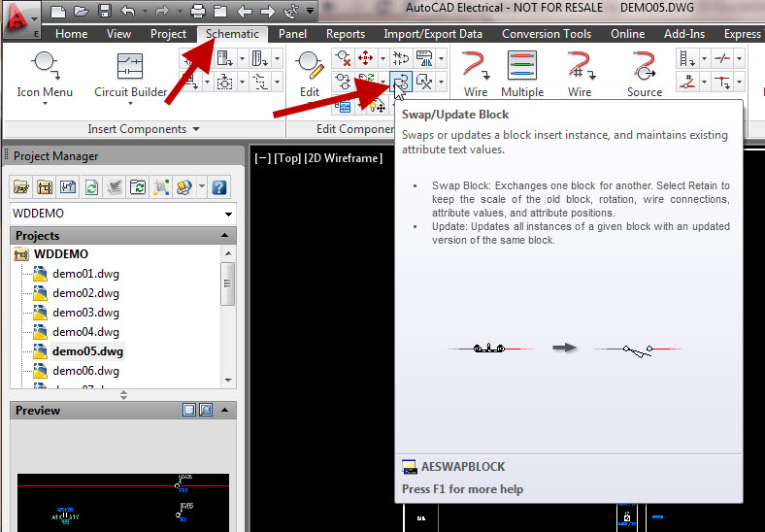Click the New drawing icon in Quick Access
Viewport: 765px width, 532px height.
coord(58,11)
